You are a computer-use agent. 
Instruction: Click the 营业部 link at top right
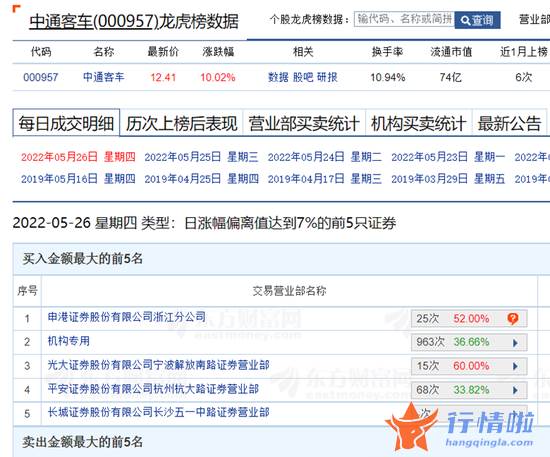click(534, 20)
